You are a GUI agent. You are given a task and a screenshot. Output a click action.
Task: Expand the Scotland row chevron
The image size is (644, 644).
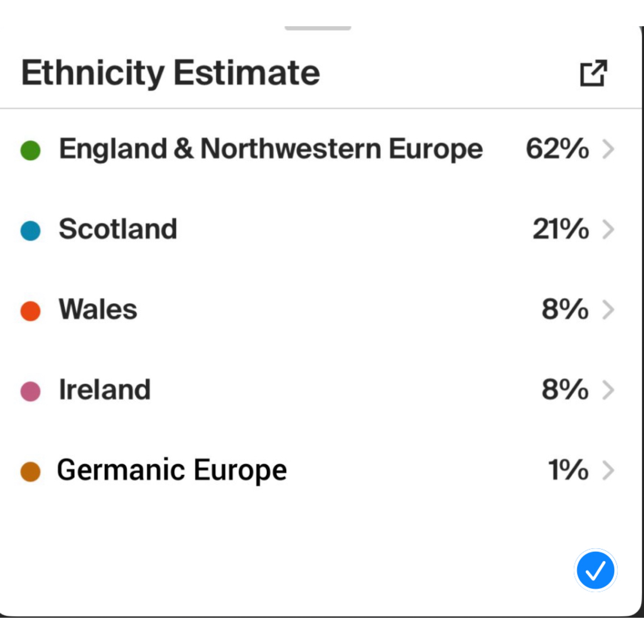608,230
